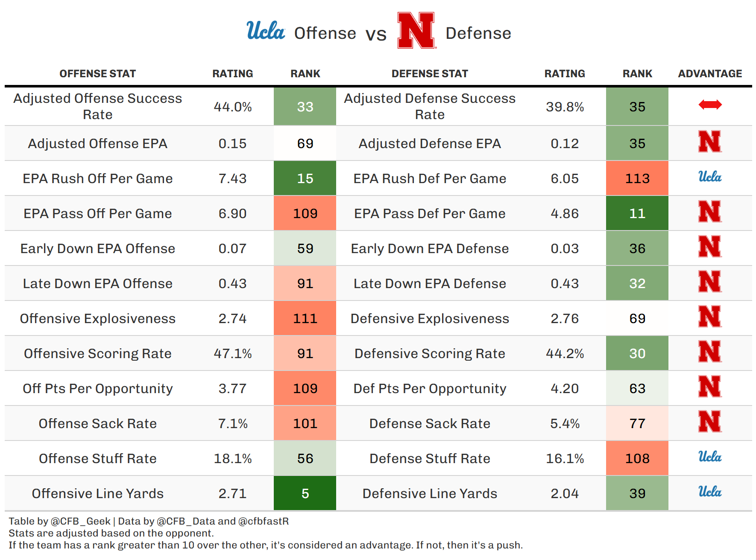Screen dimensions: 756x560
Task: Click the dark green defense rank 11 cell
Action: 637,213
